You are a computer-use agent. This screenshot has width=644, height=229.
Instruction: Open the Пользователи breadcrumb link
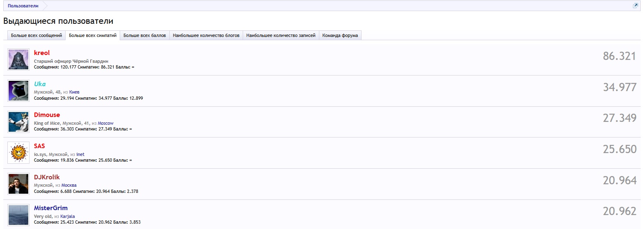[x=23, y=6]
